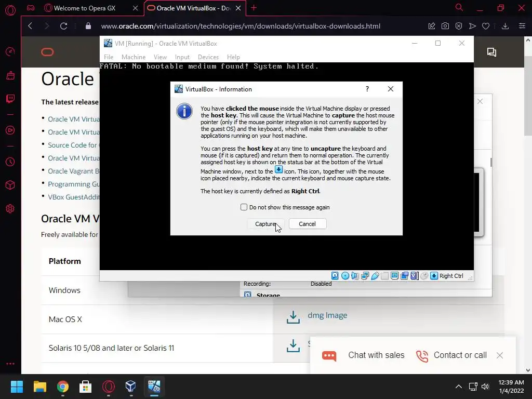Click the dialog's question-mark help button
This screenshot has width=532, height=399.
(367, 89)
